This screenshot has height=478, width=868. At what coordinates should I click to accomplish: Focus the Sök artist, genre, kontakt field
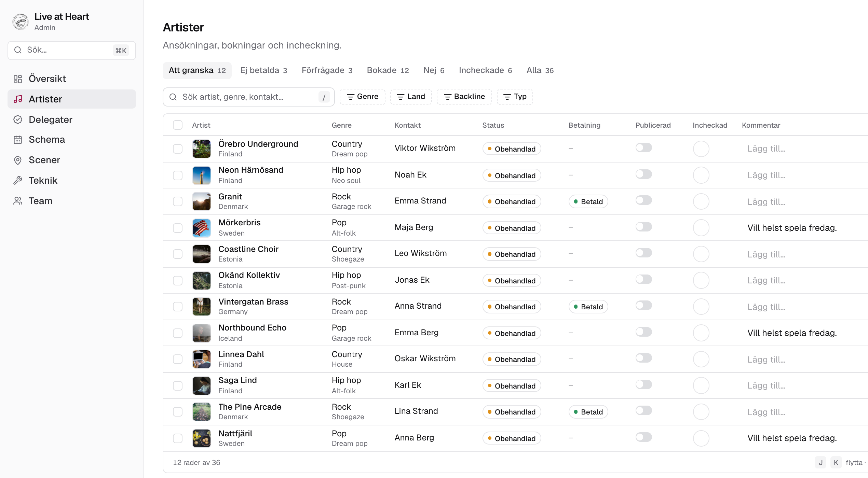pyautogui.click(x=248, y=97)
